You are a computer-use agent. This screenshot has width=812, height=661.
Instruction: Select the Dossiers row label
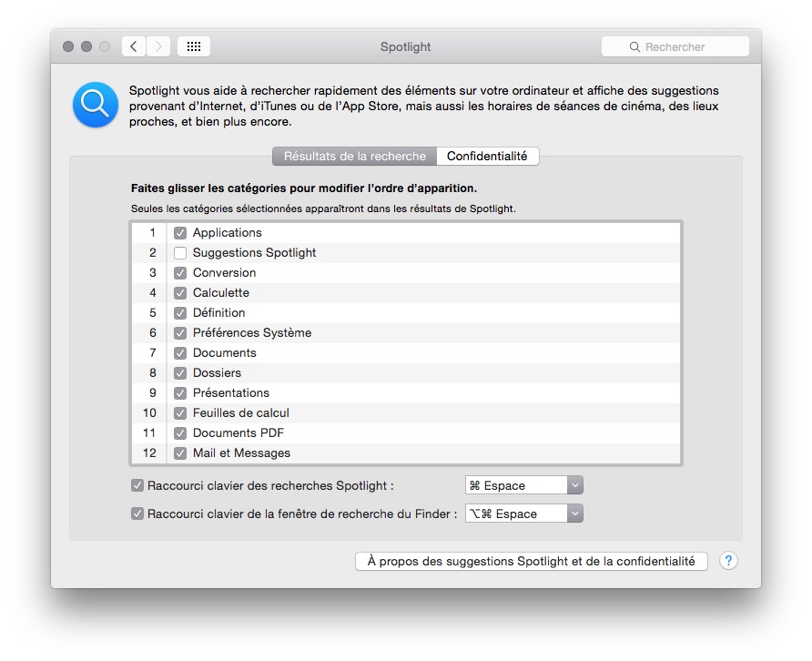[217, 373]
